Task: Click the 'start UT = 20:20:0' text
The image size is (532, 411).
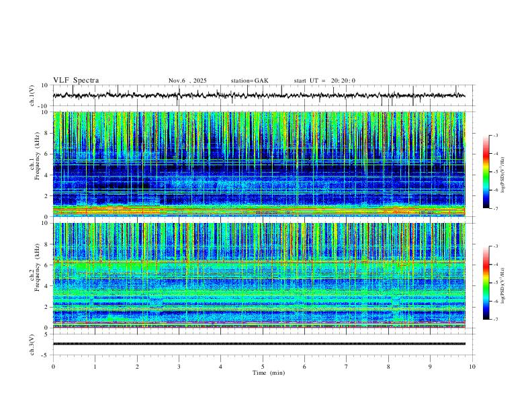Action: click(x=324, y=81)
